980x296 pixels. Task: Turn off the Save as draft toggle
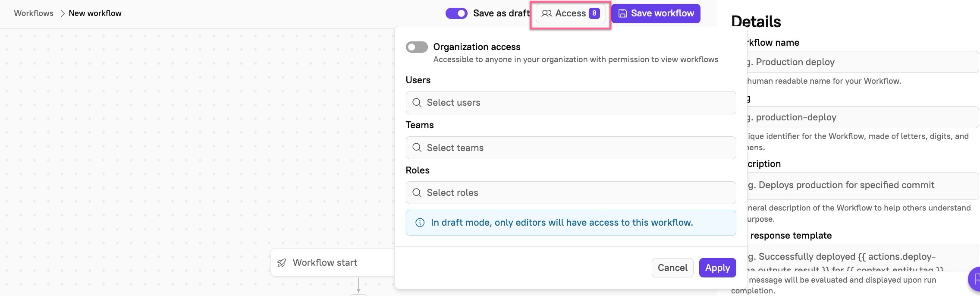coord(456,13)
